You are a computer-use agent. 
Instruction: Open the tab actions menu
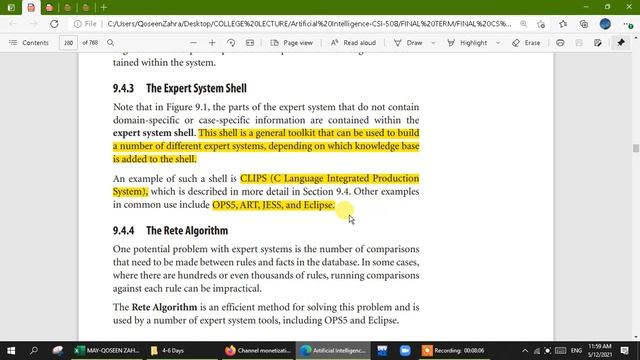[11, 7]
